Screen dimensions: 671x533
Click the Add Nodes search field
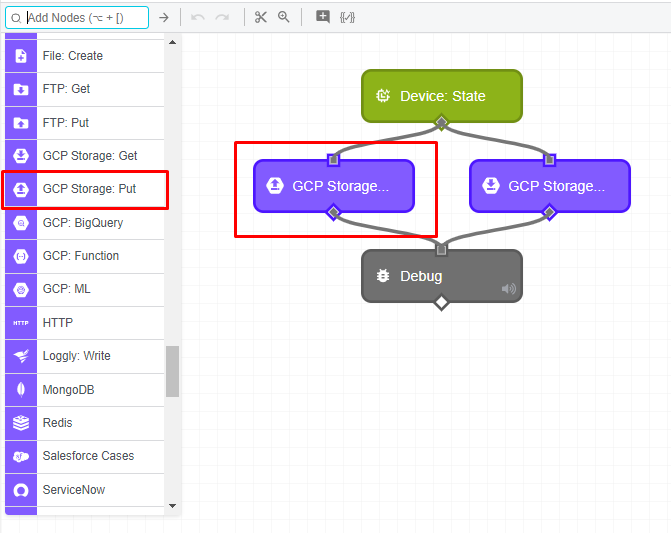point(77,18)
